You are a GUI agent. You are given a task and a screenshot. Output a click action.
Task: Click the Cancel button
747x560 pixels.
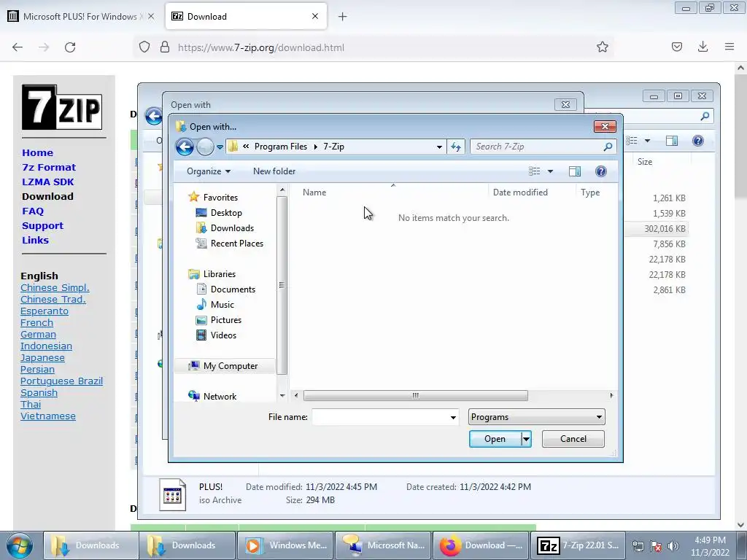point(573,439)
